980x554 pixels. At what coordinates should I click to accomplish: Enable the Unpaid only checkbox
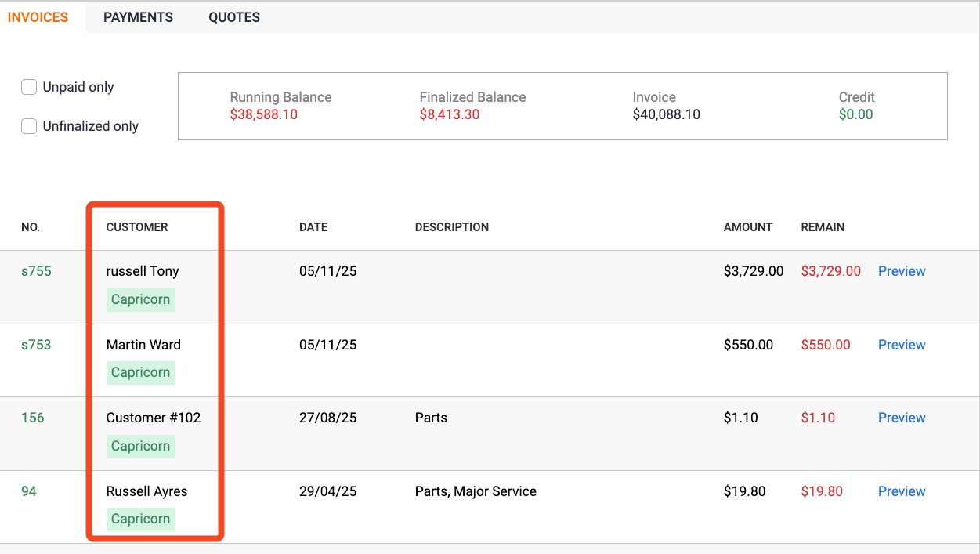[29, 87]
